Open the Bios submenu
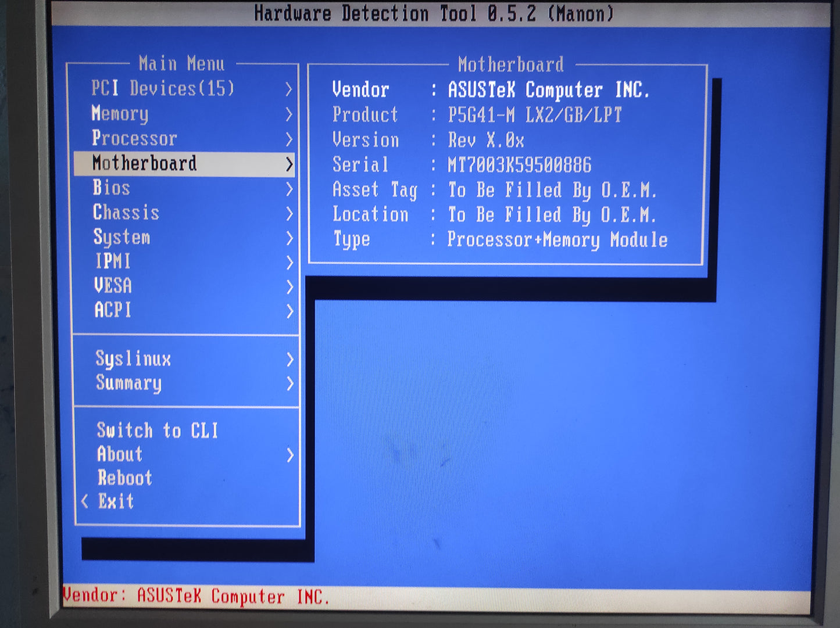Screen dimensions: 840x628 (111, 188)
